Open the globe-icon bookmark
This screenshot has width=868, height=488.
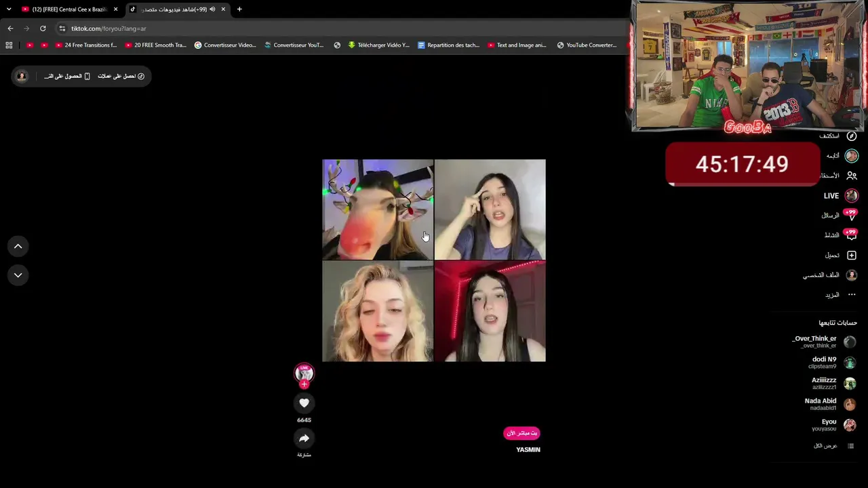337,45
